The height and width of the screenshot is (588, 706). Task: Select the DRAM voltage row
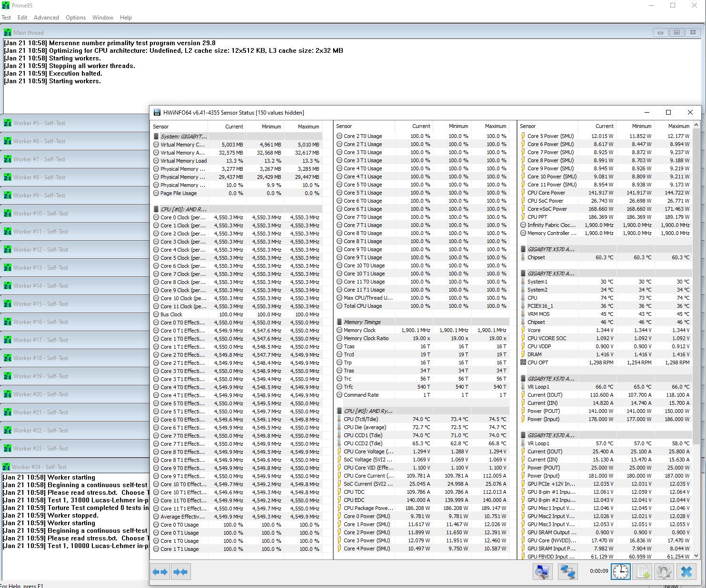tap(605, 354)
